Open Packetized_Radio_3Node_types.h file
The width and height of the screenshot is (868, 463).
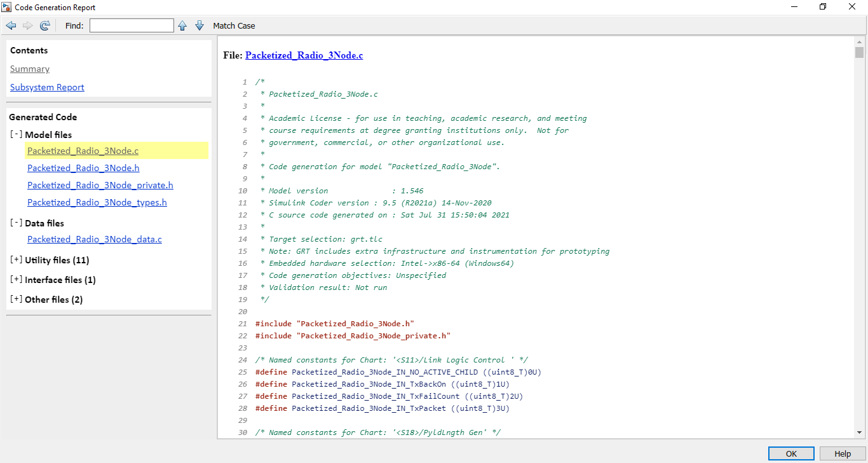coord(97,202)
